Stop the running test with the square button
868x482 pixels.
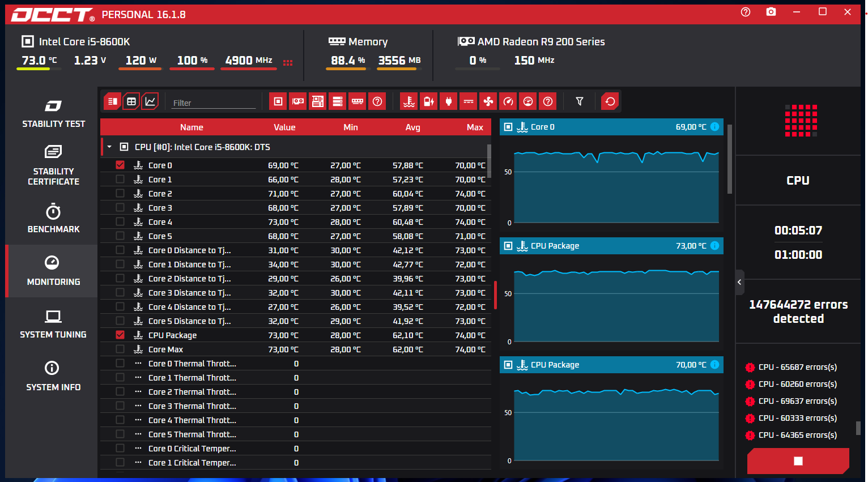[x=798, y=461]
